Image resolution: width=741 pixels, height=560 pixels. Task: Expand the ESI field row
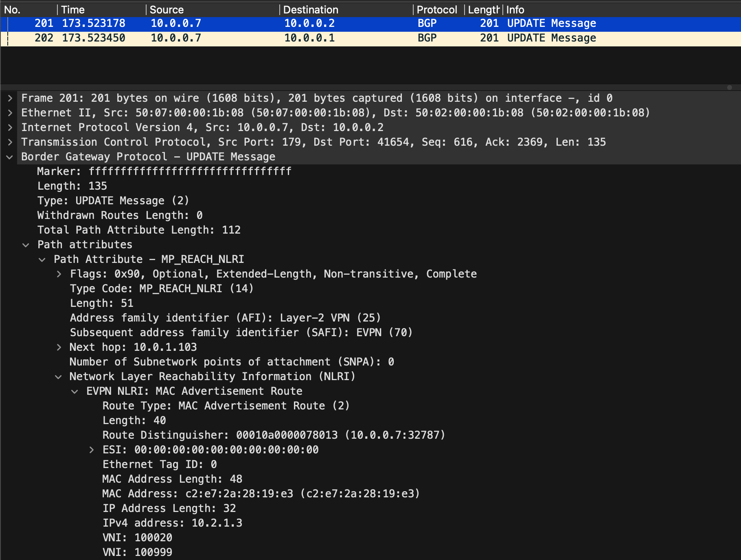coord(92,450)
